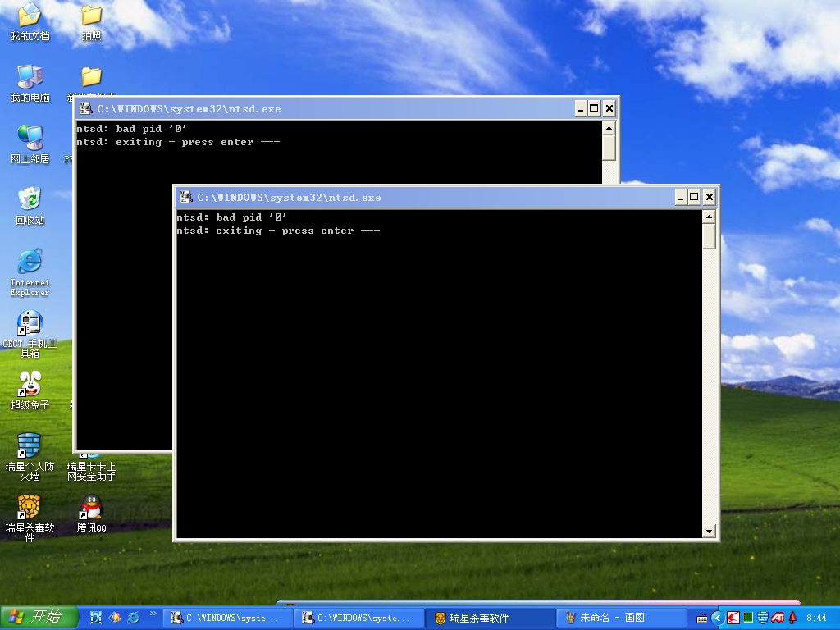The width and height of the screenshot is (840, 630).
Task: Open front ntsd.exe window system menu icon
Action: 185,197
